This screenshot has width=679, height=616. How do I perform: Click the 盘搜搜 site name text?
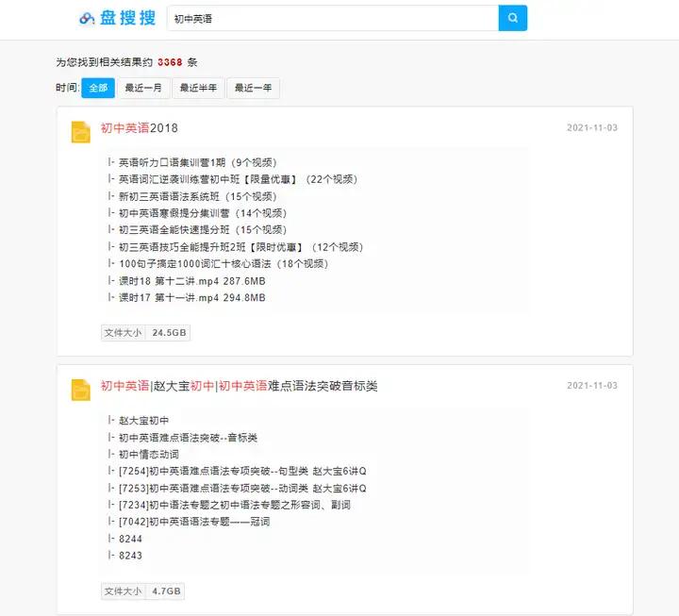pos(127,18)
